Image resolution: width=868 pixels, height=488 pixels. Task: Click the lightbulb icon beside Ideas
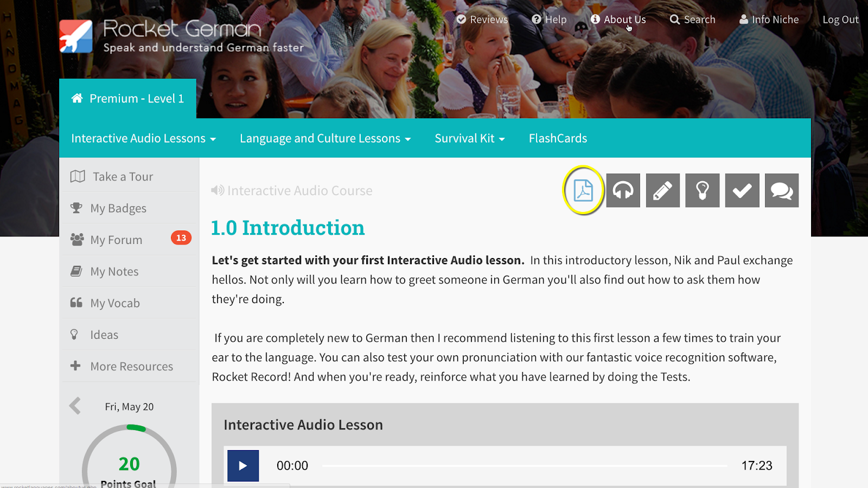(74, 335)
